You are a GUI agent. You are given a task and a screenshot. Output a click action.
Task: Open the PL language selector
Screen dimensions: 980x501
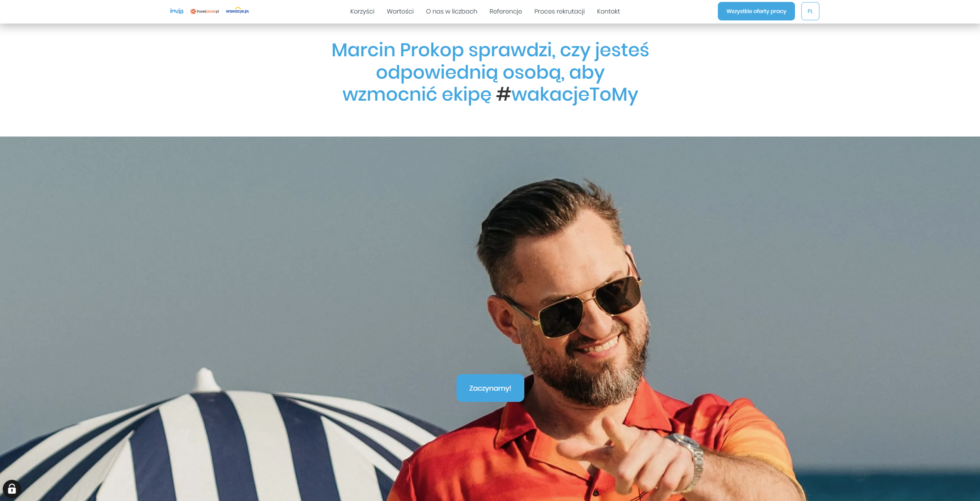[810, 11]
